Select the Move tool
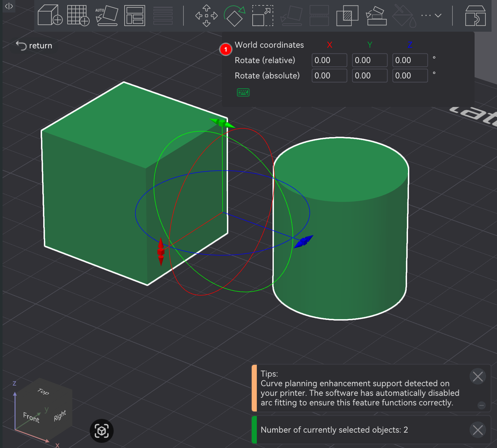Viewport: 497px width, 448px height. 207,15
